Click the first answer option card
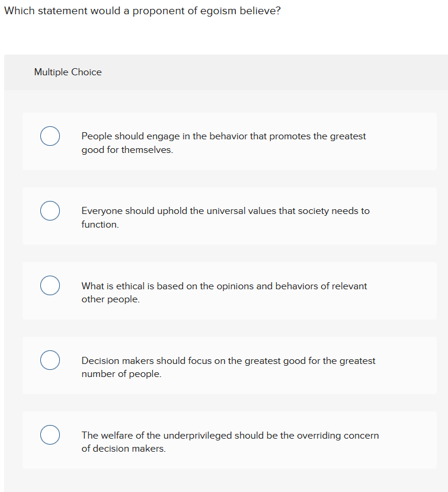The height and width of the screenshot is (492, 448). pyautogui.click(x=229, y=141)
